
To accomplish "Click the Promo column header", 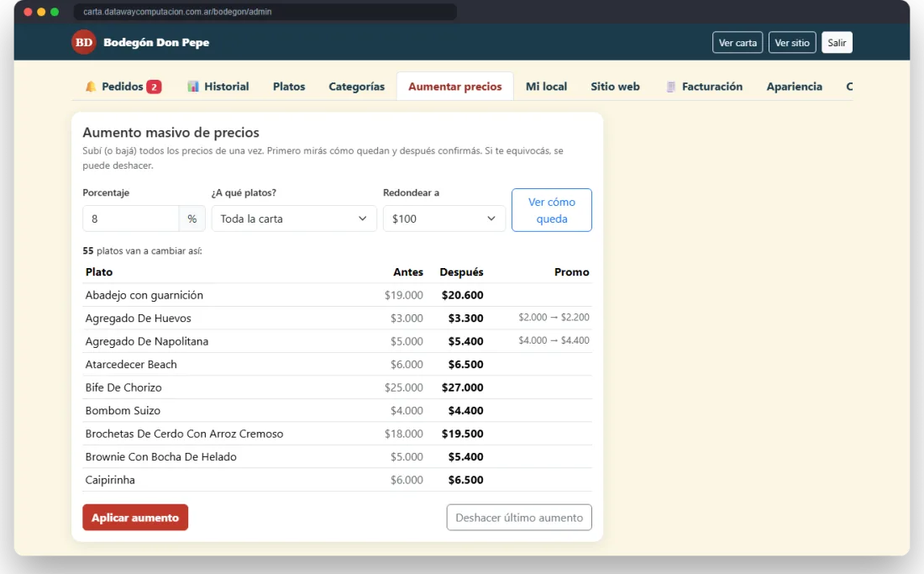I will click(571, 271).
